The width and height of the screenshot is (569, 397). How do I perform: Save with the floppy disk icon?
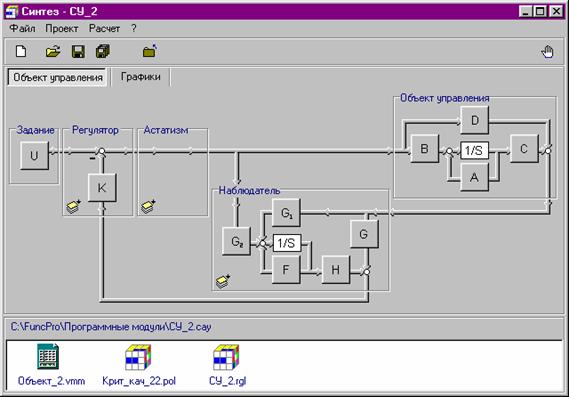coord(78,51)
